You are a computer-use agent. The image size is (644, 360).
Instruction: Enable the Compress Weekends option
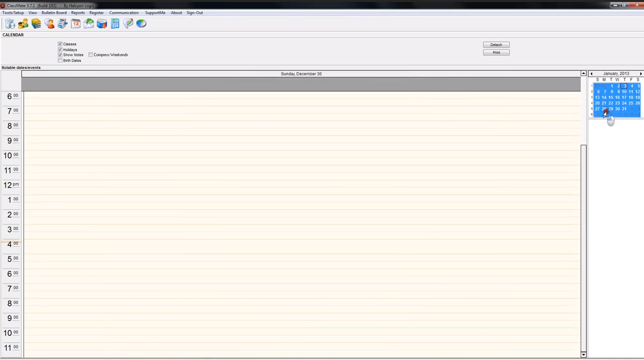tap(91, 54)
